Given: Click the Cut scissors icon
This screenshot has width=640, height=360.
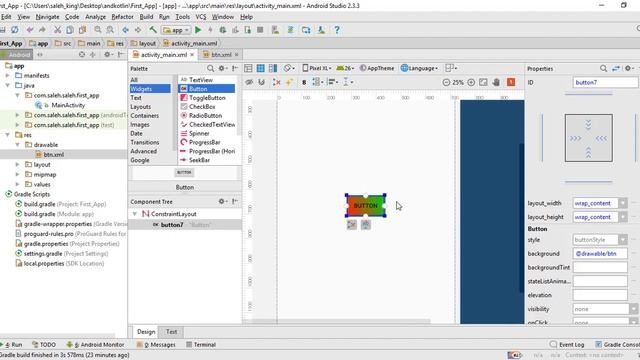Looking at the screenshot, I should (58, 30).
